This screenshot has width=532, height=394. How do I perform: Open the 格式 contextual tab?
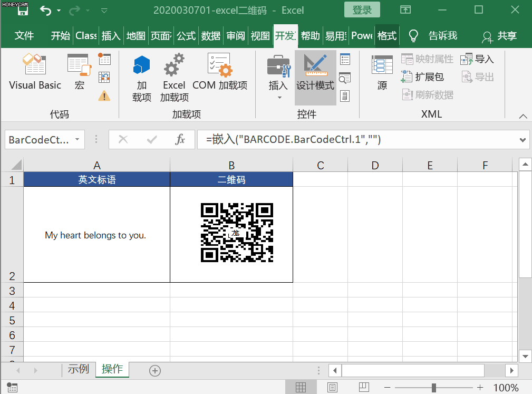pyautogui.click(x=387, y=36)
